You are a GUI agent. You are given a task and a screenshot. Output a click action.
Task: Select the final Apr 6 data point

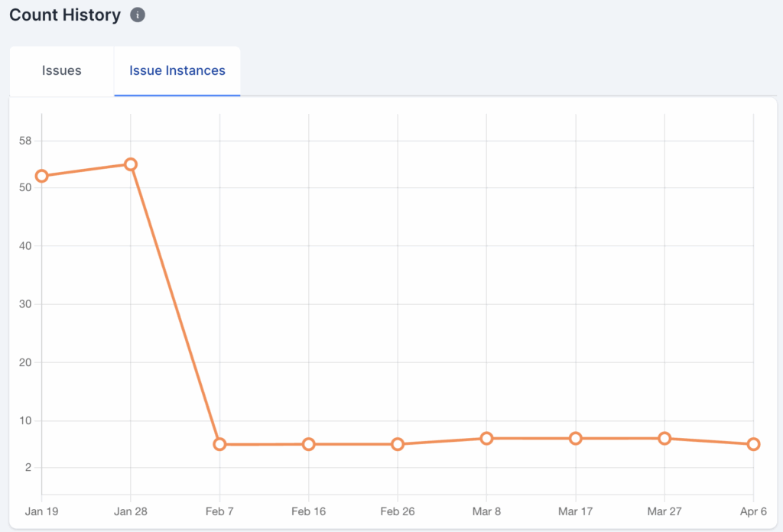tap(753, 444)
